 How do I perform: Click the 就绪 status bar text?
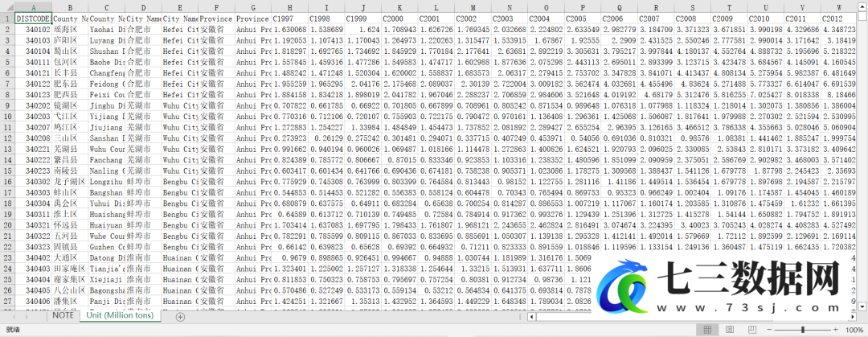[11, 330]
